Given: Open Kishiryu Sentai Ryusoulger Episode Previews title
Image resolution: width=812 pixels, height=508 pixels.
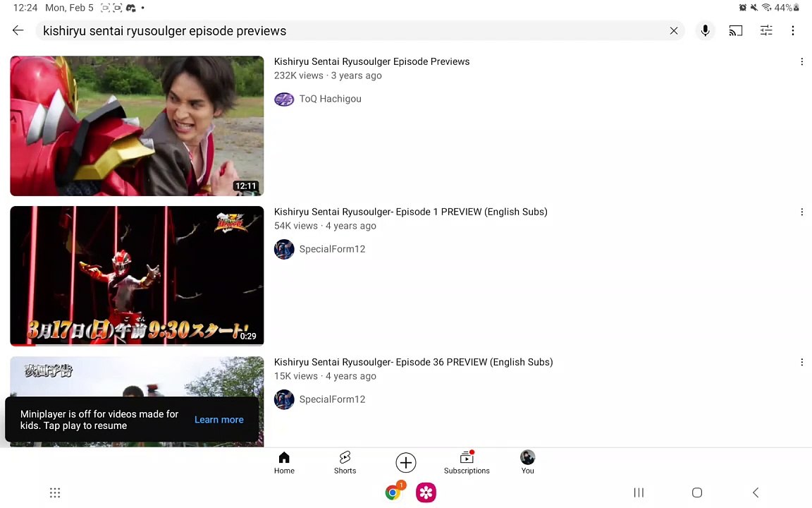Looking at the screenshot, I should (372, 61).
